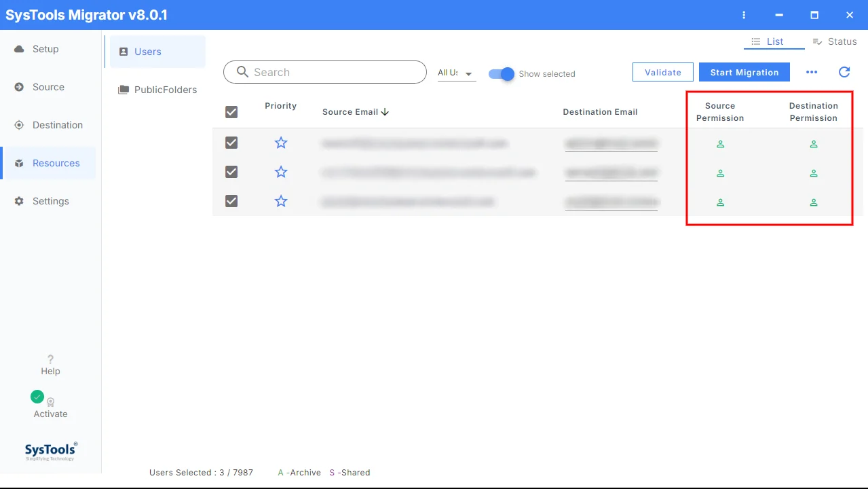Click the Search users input field

point(325,72)
